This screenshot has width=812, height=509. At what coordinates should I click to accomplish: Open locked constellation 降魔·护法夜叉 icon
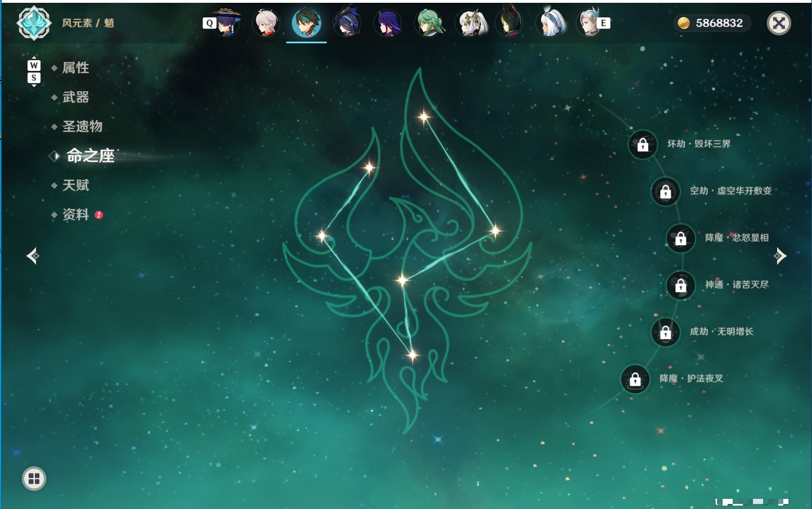coord(635,379)
